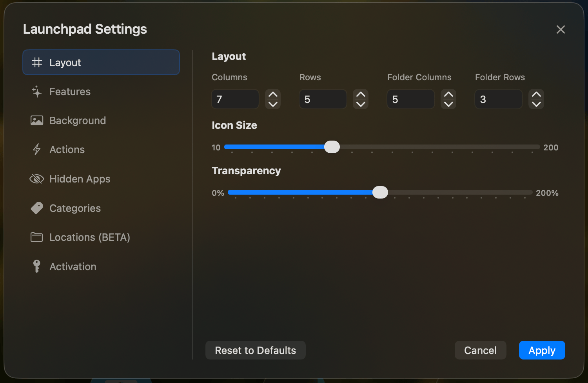Click inside the Columns input field
Image resolution: width=588 pixels, height=383 pixels.
[x=235, y=99]
